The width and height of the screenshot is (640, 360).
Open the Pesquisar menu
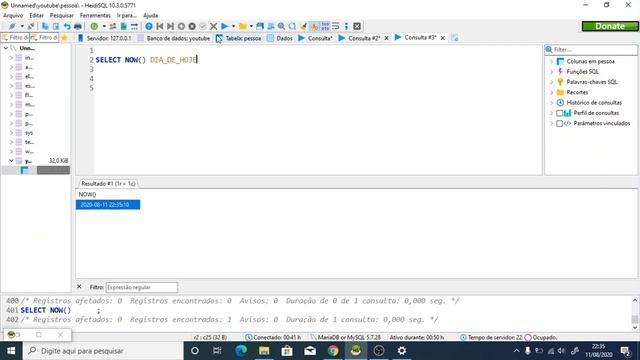pyautogui.click(x=62, y=16)
